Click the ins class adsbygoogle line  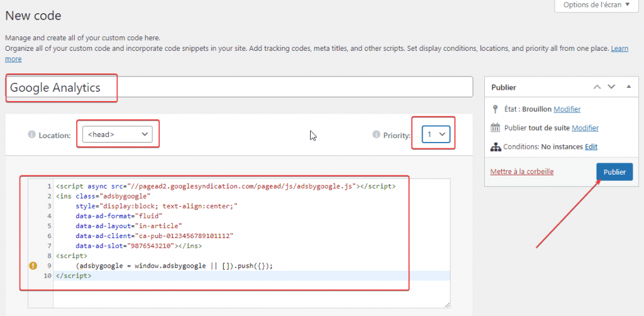point(104,196)
